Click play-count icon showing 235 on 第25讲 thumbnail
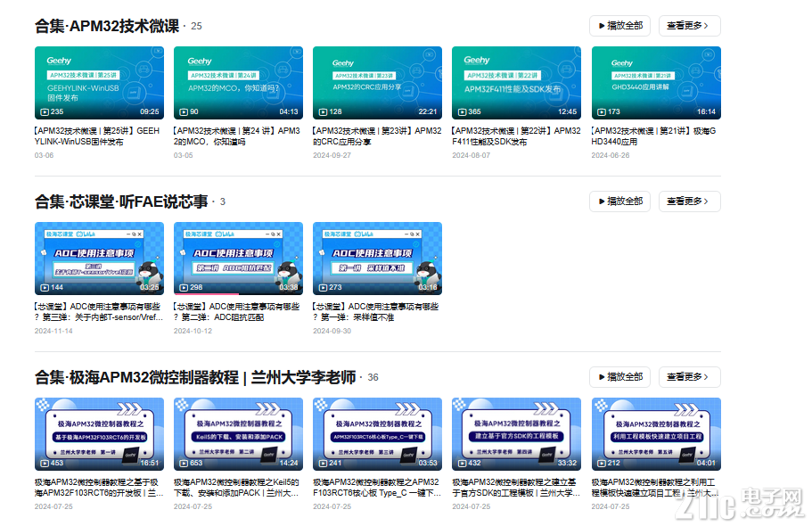 pyautogui.click(x=45, y=112)
